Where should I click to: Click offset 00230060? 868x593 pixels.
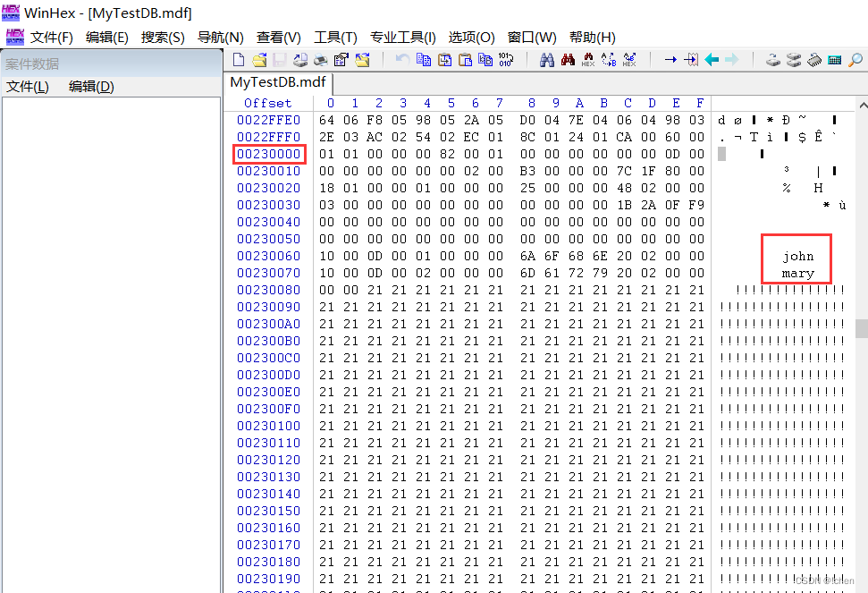pyautogui.click(x=268, y=256)
